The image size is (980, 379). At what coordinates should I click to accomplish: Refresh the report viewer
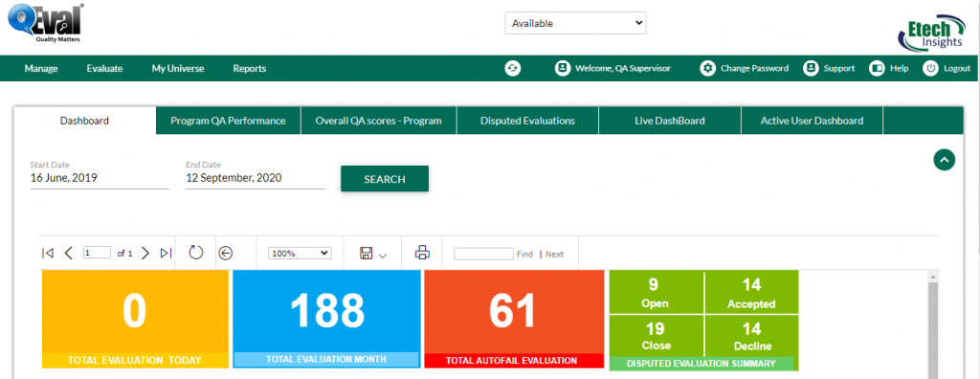point(195,253)
